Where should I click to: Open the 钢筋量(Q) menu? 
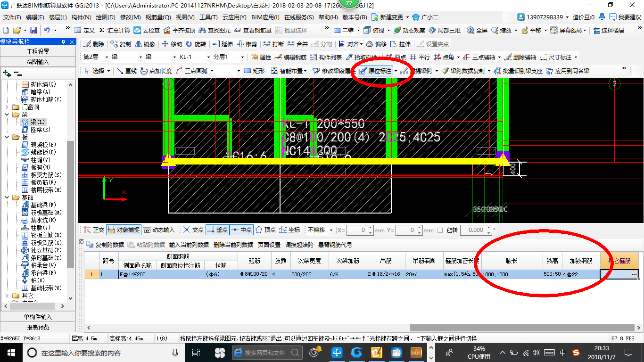[x=158, y=17]
